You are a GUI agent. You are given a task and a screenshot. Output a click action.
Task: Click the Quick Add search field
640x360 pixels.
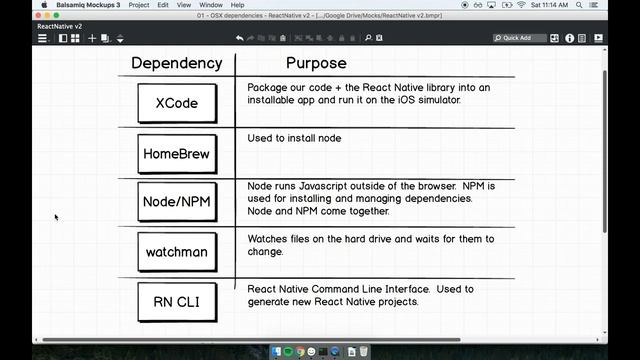point(519,38)
